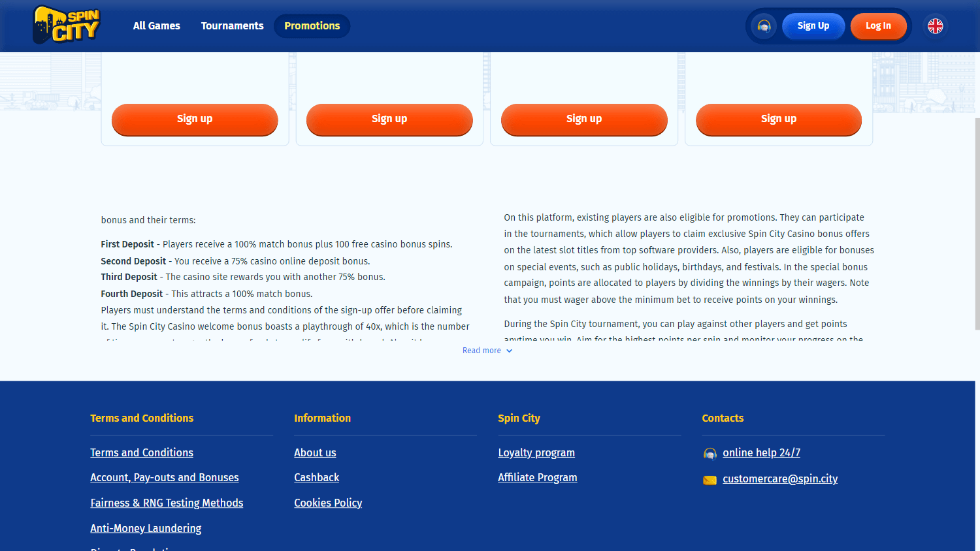Open All Games menu
This screenshot has width=980, height=551.
pyautogui.click(x=157, y=26)
